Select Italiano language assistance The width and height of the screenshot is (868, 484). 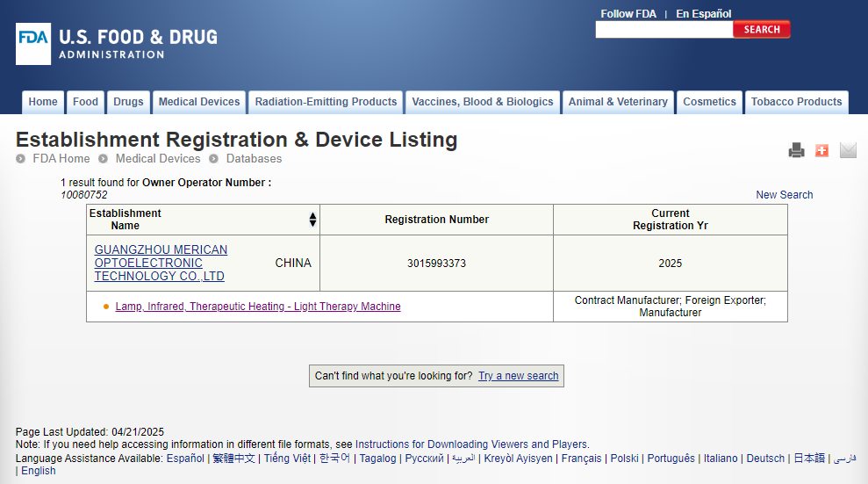[721, 459]
